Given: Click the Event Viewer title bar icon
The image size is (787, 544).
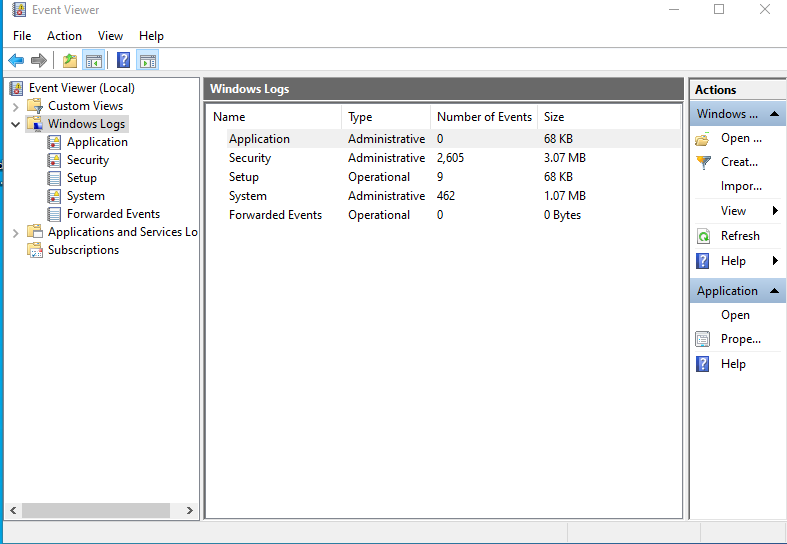Looking at the screenshot, I should (x=19, y=10).
